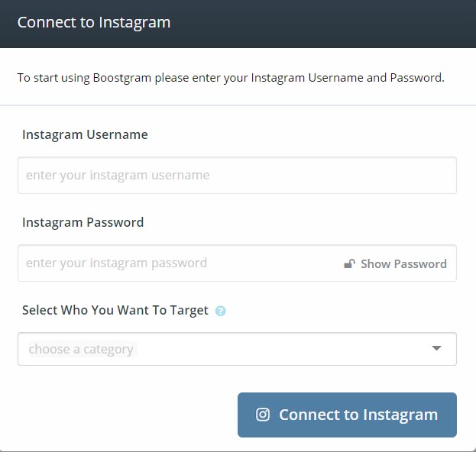This screenshot has width=476, height=452.
Task: Click the category dropdown arrow
Action: point(436,349)
